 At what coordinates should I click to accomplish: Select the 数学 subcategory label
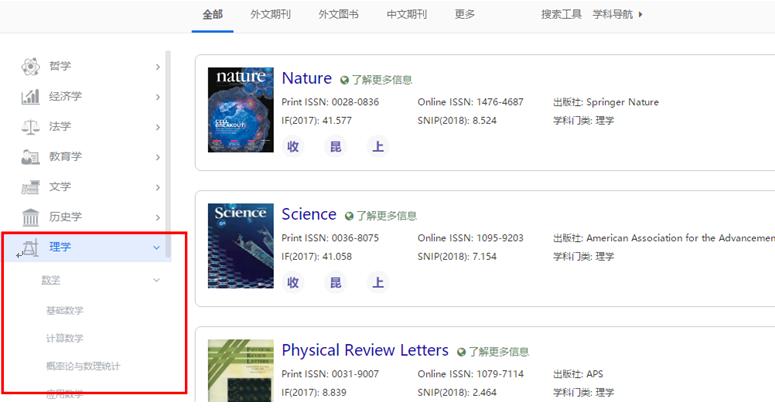[x=51, y=280]
